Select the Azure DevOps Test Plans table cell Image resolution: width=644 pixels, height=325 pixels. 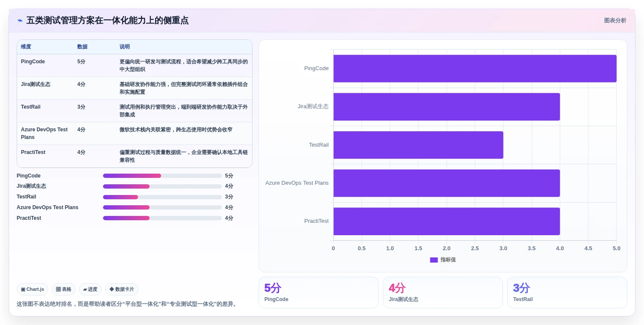[x=44, y=133]
